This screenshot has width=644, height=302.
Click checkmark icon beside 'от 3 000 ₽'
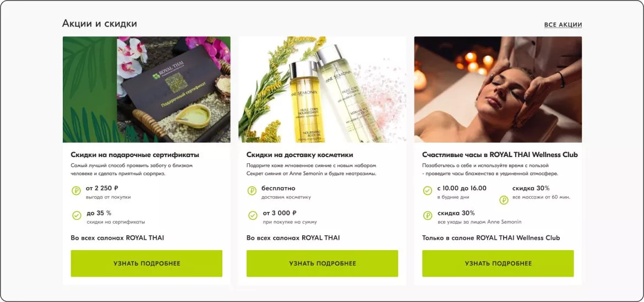click(x=253, y=215)
